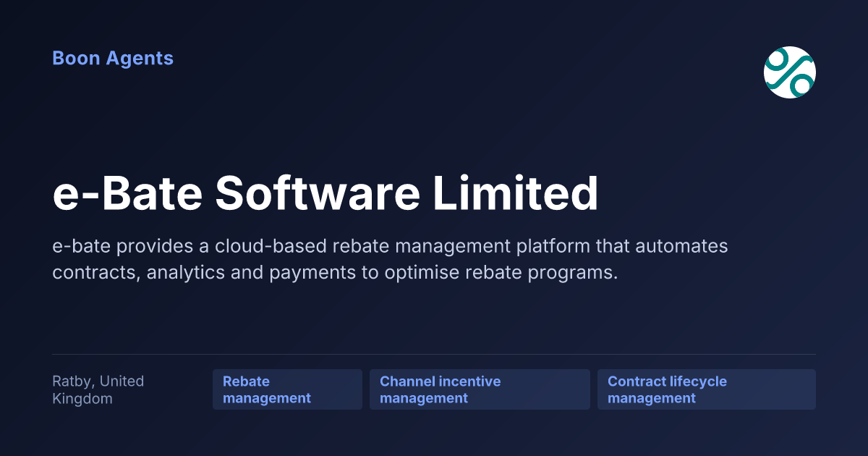Image resolution: width=868 pixels, height=456 pixels.
Task: Click the Ratby, United Kingdom location text
Action: click(x=98, y=389)
